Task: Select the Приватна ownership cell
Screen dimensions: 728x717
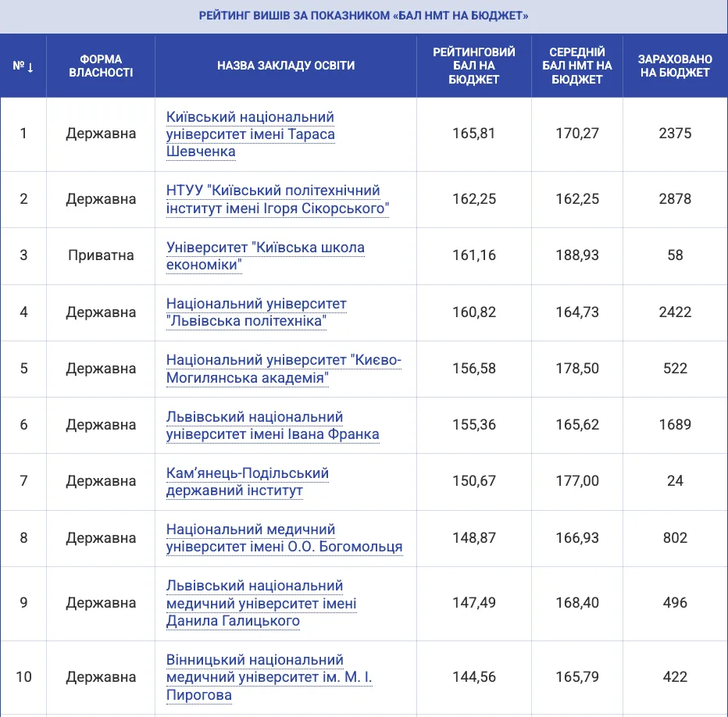Action: 101,255
